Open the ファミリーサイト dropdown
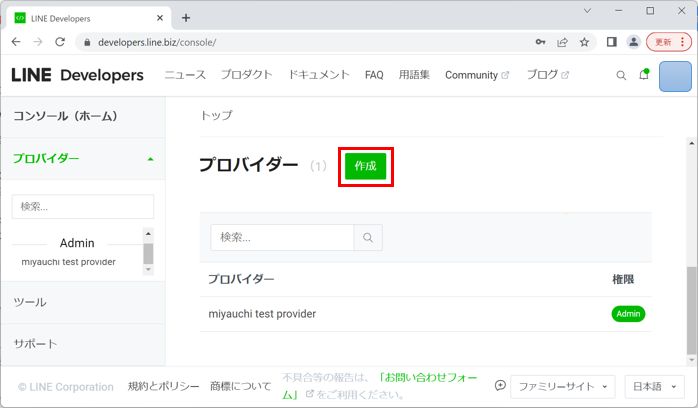The height and width of the screenshot is (408, 698). click(563, 386)
